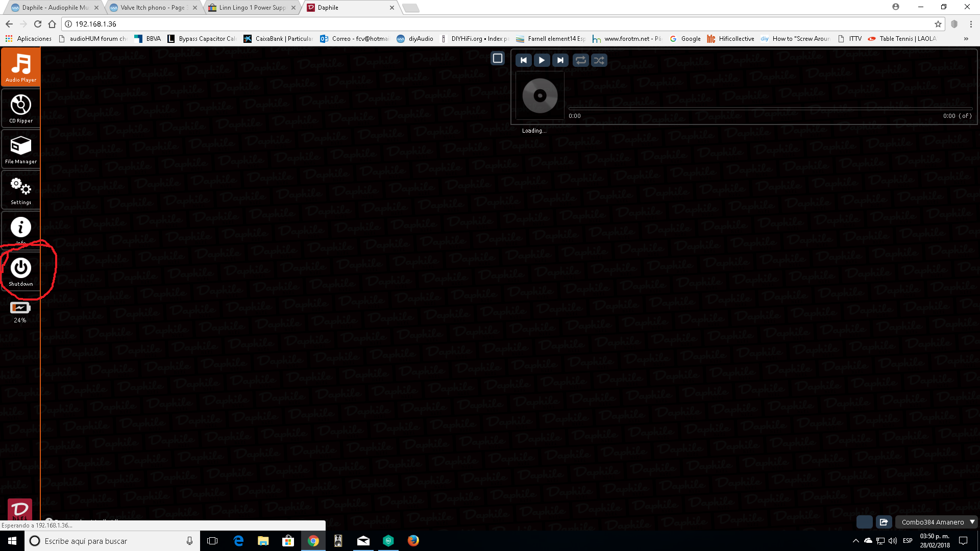Skip to the next track
Viewport: 980px width, 551px height.
[x=560, y=60]
